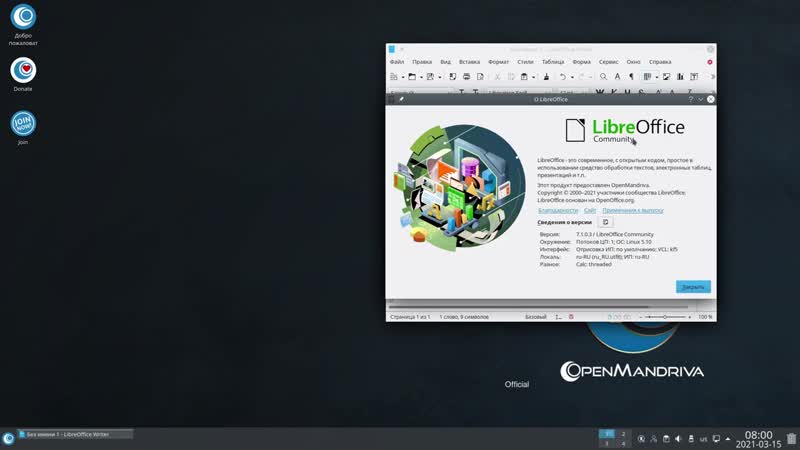This screenshot has height=450, width=800.
Task: Open the Стили menu
Action: click(x=526, y=62)
